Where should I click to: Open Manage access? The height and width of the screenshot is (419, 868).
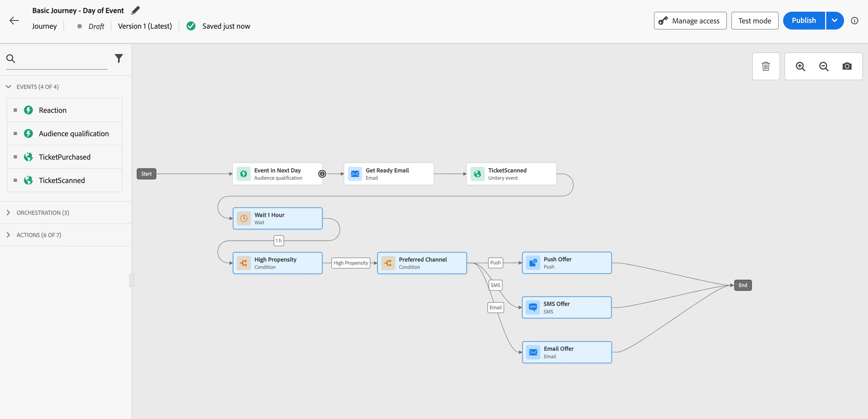[690, 21]
